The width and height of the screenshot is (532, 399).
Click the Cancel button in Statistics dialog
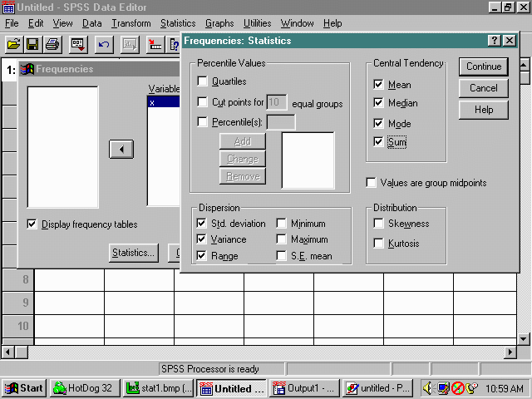[x=484, y=88]
